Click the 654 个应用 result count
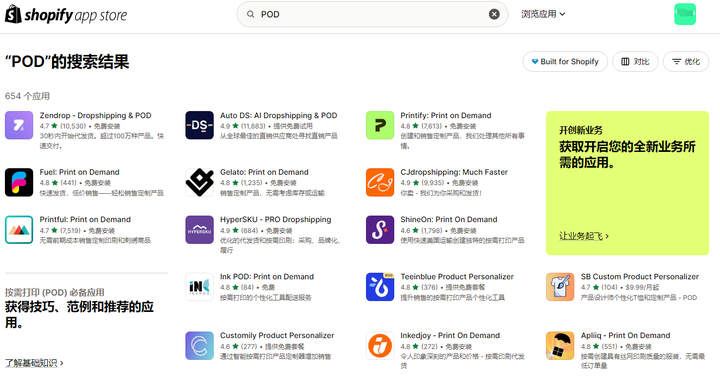The width and height of the screenshot is (720, 380). [x=27, y=96]
